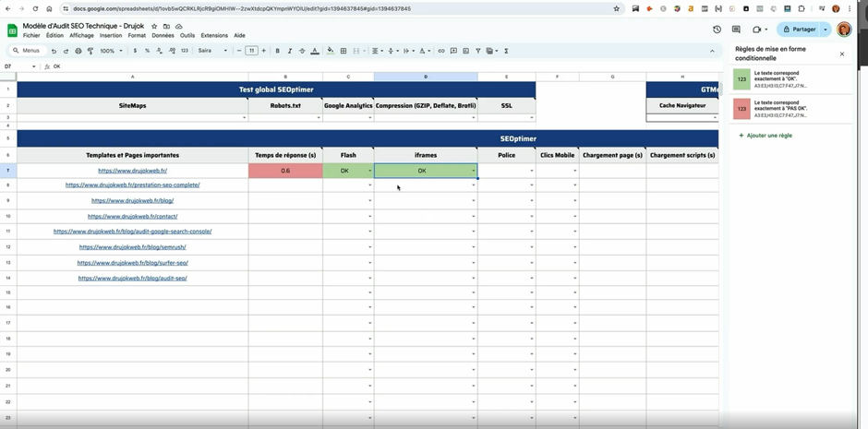This screenshot has height=429, width=868.
Task: Click the undo arrow icon
Action: pos(54,51)
